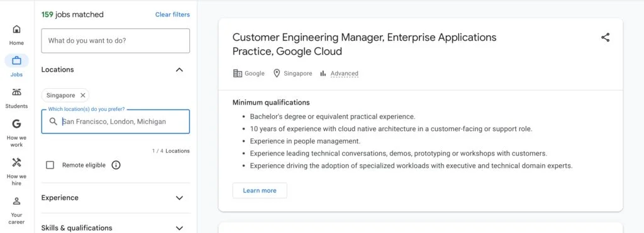
Task: Open Your career person icon
Action: click(x=16, y=201)
